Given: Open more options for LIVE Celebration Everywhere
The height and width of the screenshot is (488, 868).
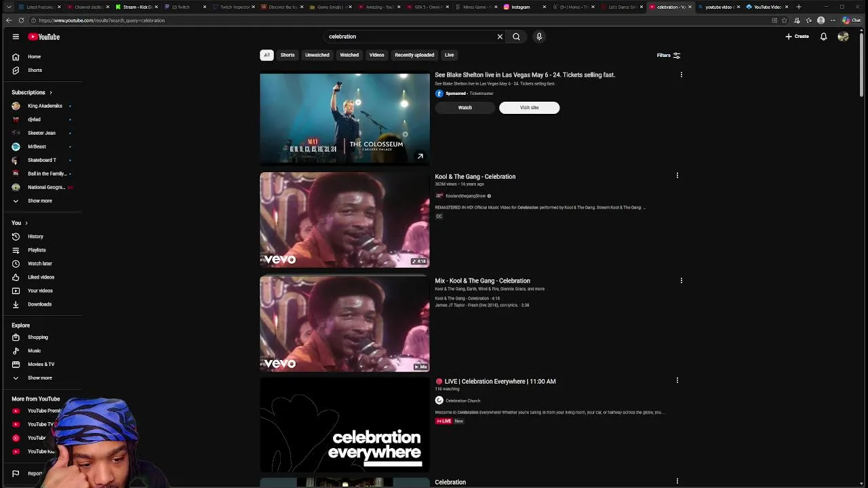Looking at the screenshot, I should pyautogui.click(x=677, y=380).
